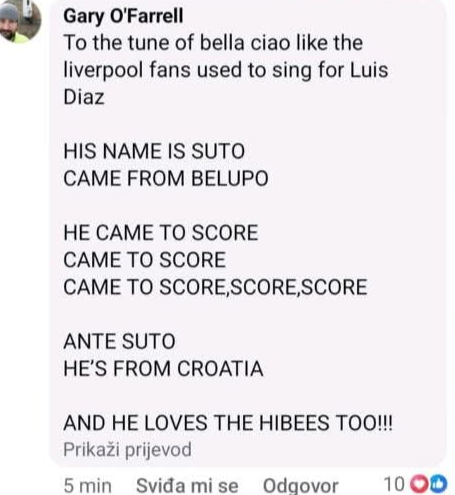Click the line starting To the tune
This screenshot has height=495, width=455.
(x=213, y=43)
